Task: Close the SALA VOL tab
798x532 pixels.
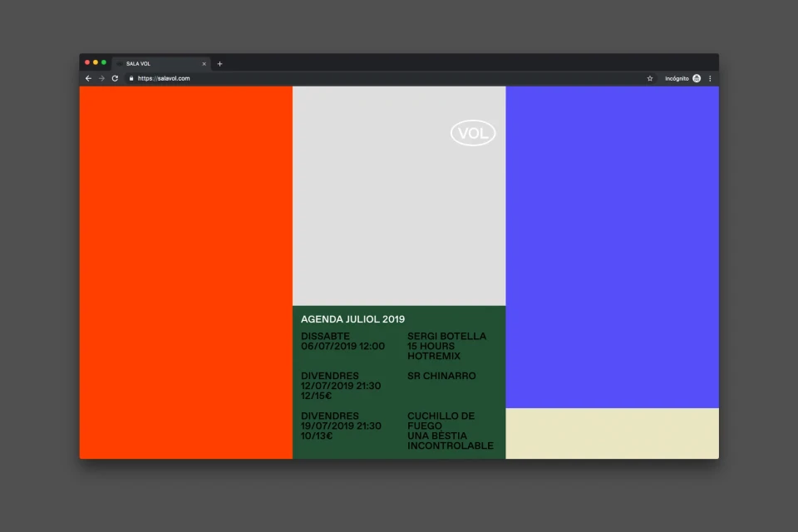Action: [x=204, y=63]
